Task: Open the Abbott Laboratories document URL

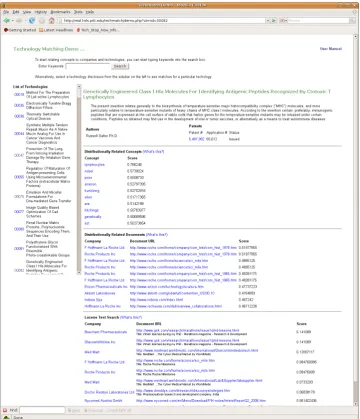Action: tap(172, 293)
